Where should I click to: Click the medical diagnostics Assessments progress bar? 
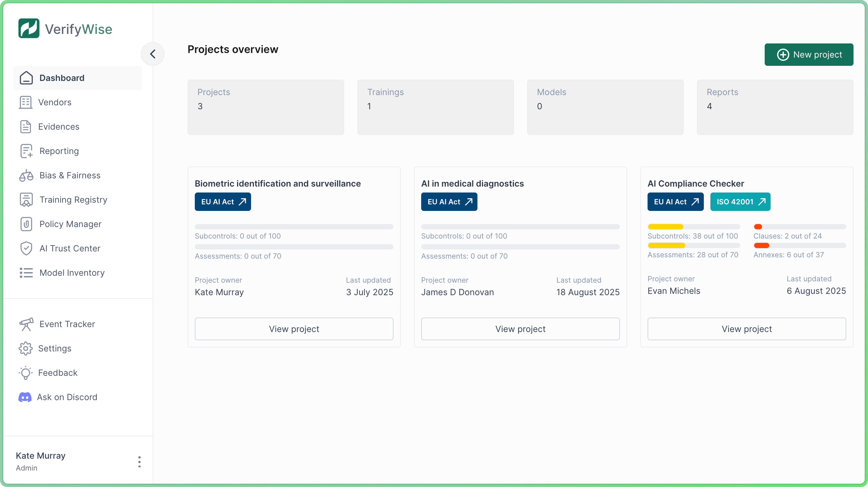(520, 247)
